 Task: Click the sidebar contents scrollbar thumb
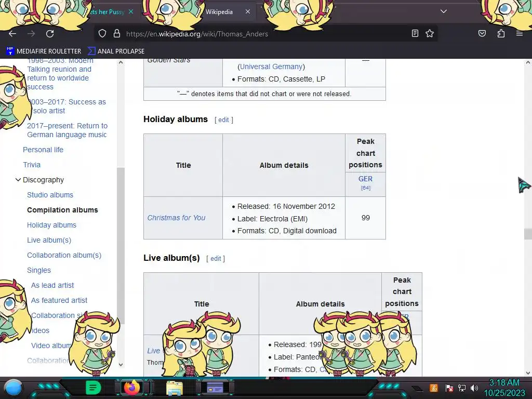[x=121, y=246]
